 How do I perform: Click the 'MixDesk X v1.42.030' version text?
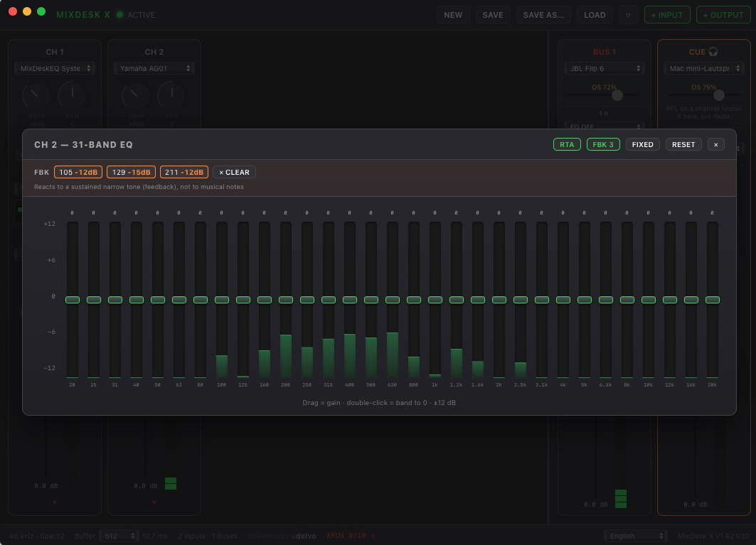(713, 536)
